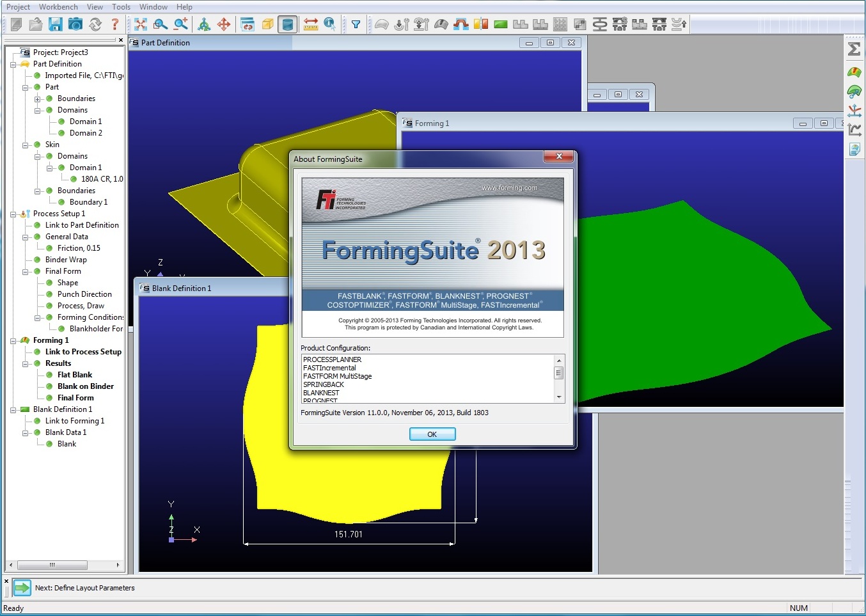Click the grey grid nesting icon

click(x=560, y=24)
